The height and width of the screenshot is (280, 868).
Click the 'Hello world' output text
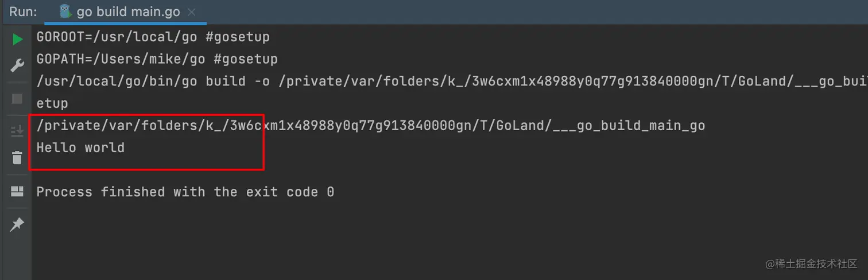80,147
